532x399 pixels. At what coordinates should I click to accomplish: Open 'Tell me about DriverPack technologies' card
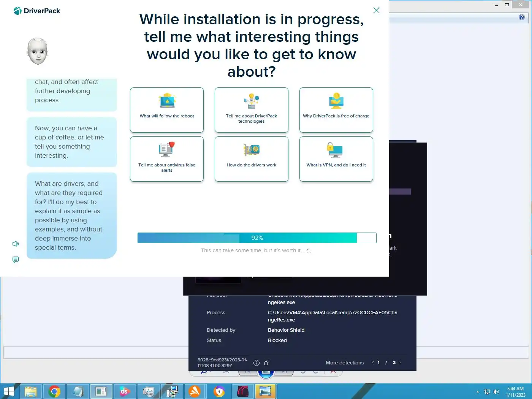(x=252, y=110)
